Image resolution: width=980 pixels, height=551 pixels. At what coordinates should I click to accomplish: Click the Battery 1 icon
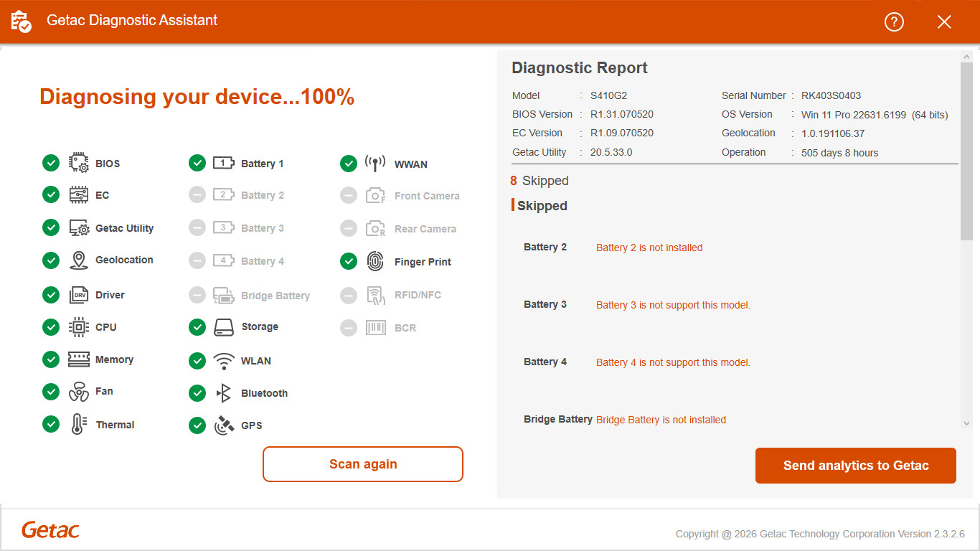click(224, 163)
